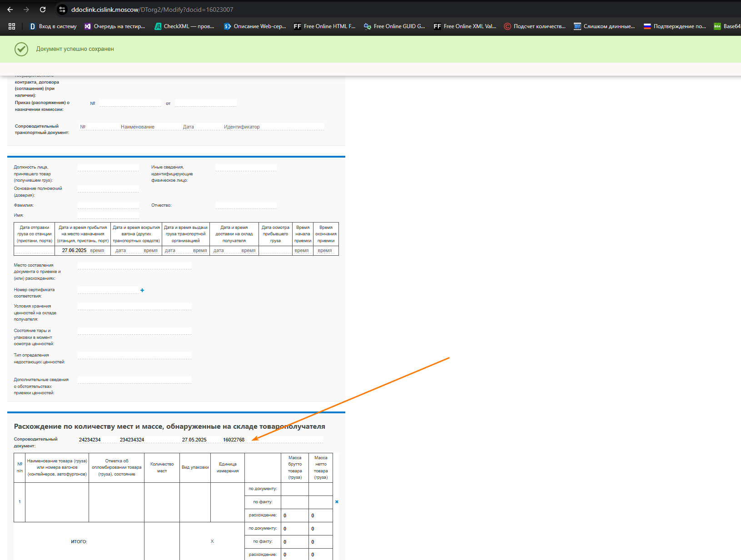Screen dimensions: 741x560
Task: Click the 'Дополнительные сведения' input field
Action: coord(134,380)
